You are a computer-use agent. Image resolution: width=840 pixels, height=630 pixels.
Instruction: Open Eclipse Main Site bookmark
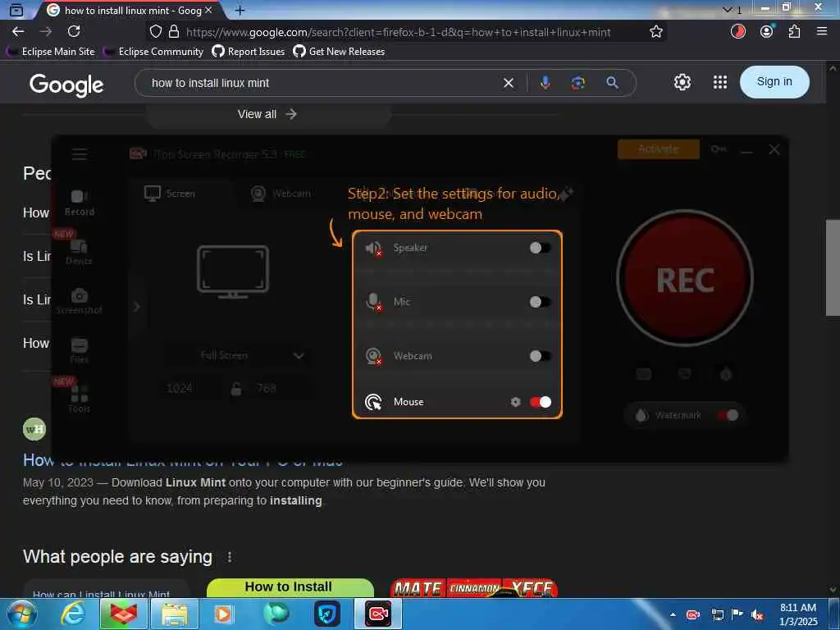[x=50, y=52]
